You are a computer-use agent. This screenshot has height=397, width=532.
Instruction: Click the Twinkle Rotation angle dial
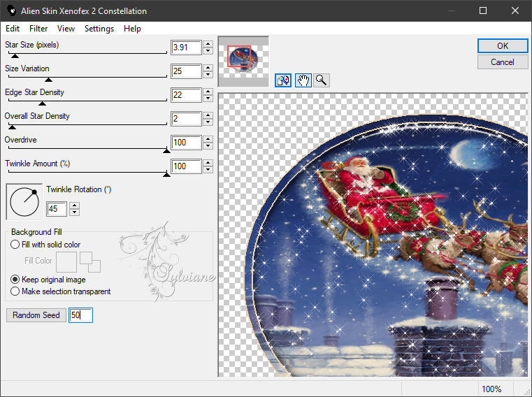click(24, 201)
